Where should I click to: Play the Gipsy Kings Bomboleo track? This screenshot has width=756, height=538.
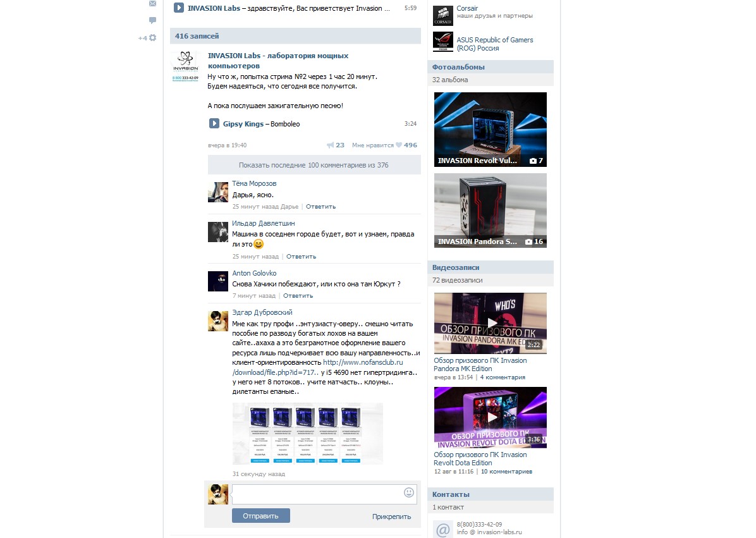pyautogui.click(x=214, y=124)
